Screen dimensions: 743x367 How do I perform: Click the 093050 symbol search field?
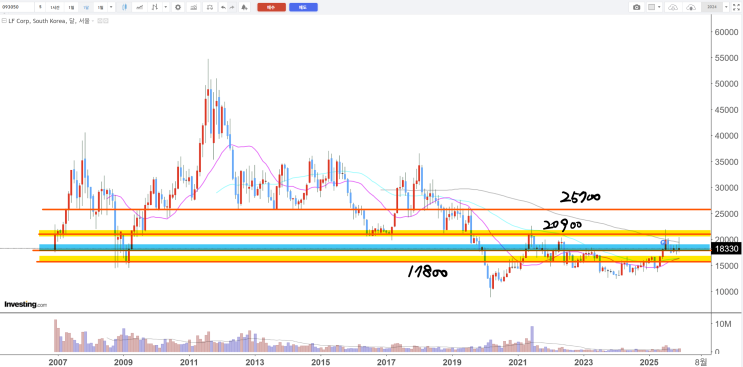(17, 7)
